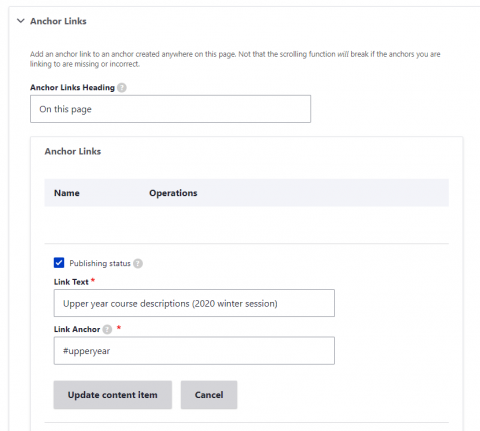Uncheck the Publishing status checkbox
The width and height of the screenshot is (480, 431).
tap(59, 263)
